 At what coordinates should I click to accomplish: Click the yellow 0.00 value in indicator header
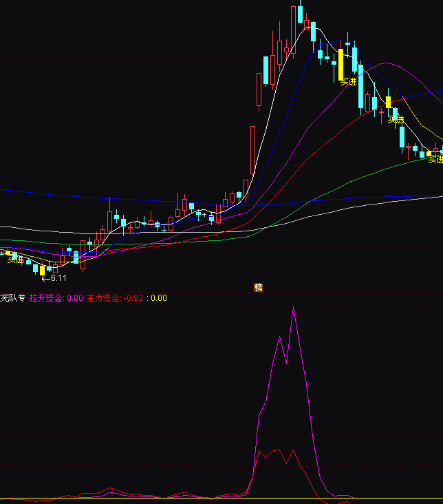159,299
